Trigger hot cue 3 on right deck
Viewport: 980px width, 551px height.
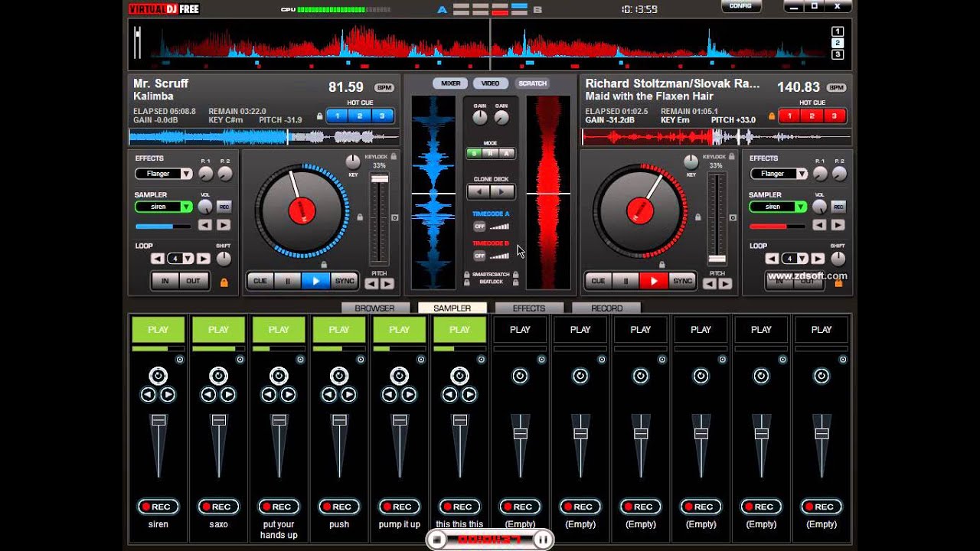[835, 116]
